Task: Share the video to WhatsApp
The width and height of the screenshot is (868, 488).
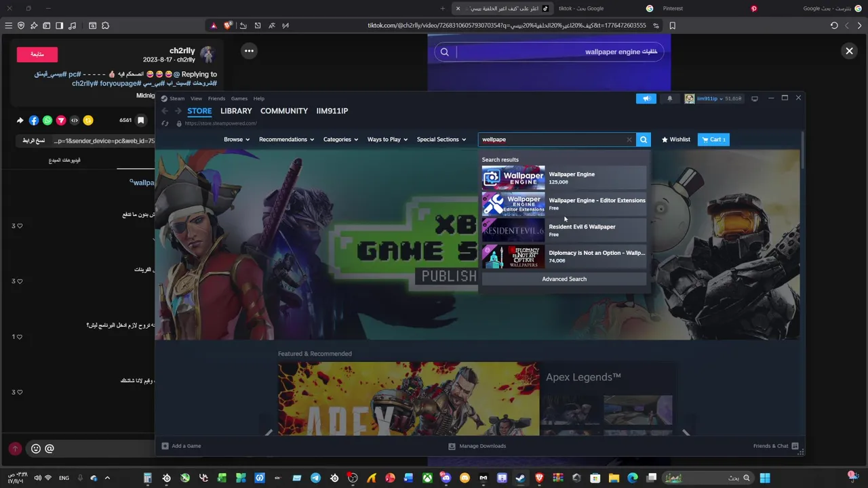Action: pos(47,121)
